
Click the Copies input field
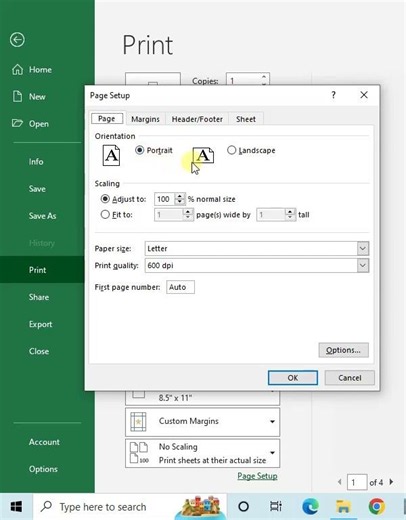(244, 80)
